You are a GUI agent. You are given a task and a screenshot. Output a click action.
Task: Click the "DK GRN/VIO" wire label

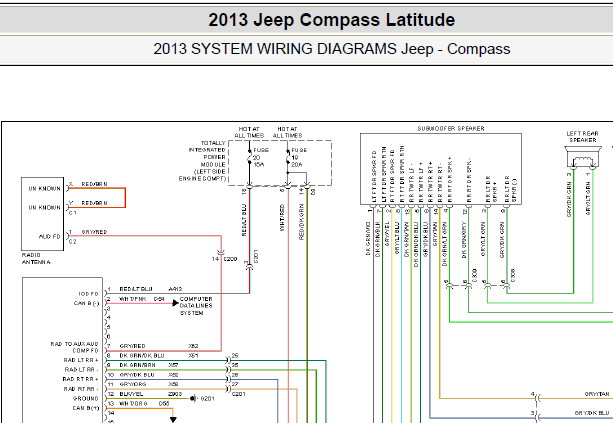point(368,238)
